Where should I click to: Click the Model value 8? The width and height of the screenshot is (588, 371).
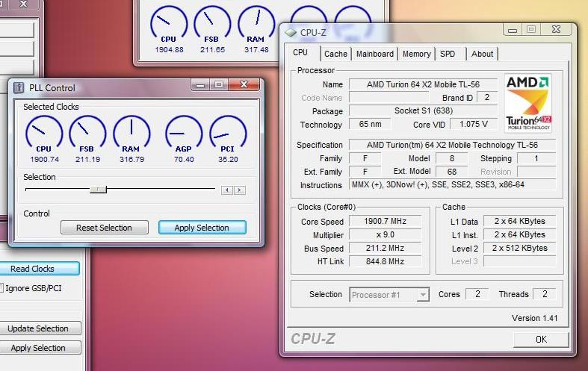452,158
